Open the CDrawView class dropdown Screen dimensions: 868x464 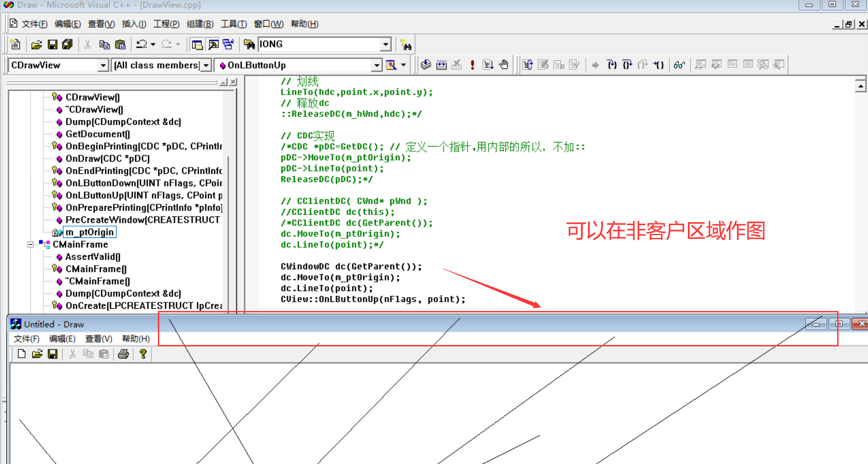pyautogui.click(x=103, y=65)
